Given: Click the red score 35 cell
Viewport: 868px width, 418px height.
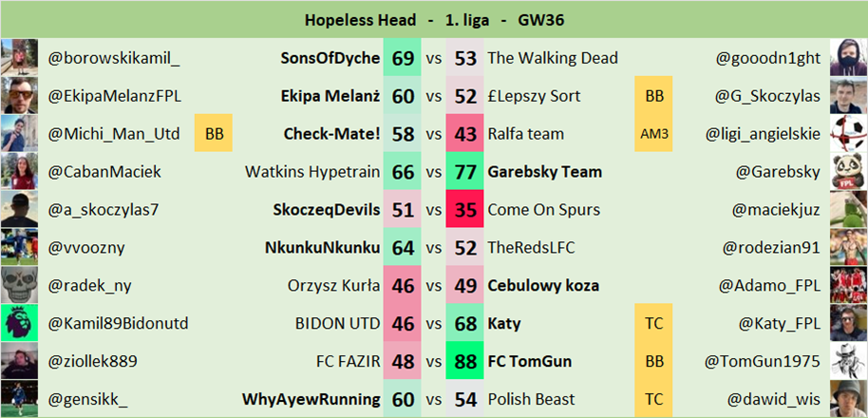Looking at the screenshot, I should (464, 209).
